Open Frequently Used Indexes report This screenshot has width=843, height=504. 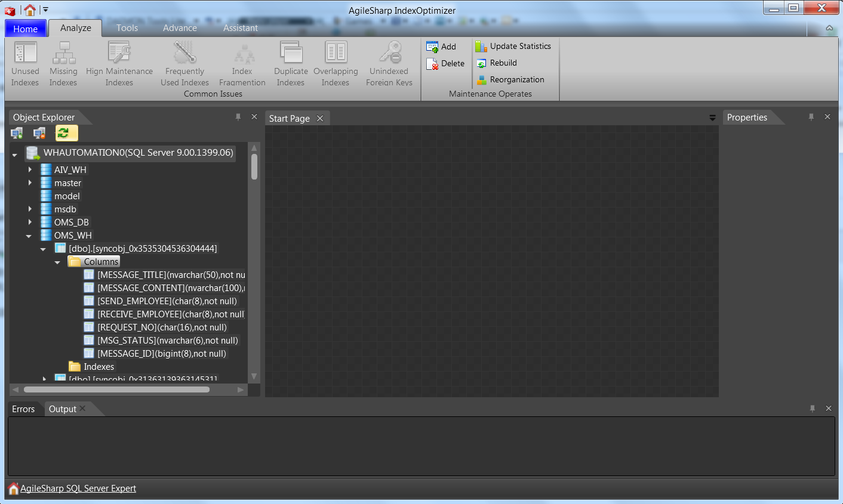coord(184,64)
